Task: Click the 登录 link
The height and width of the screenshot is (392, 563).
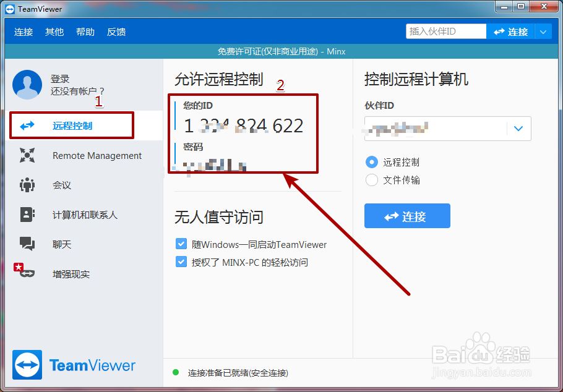Action: [60, 79]
